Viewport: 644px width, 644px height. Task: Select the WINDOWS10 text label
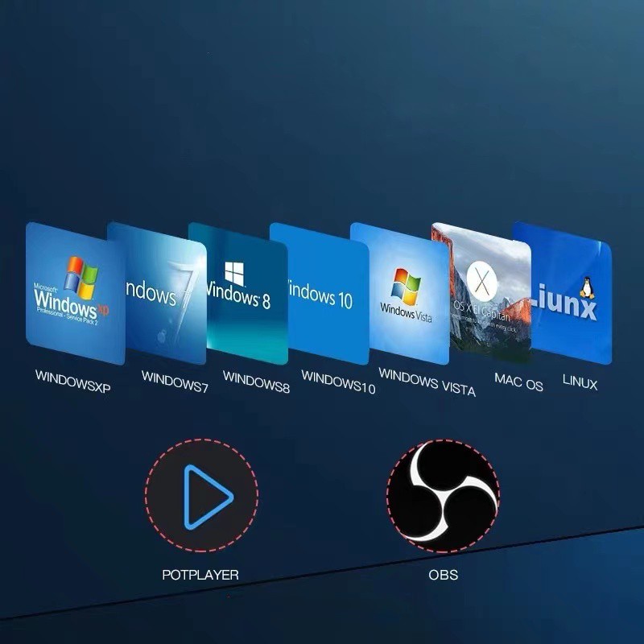point(338,382)
